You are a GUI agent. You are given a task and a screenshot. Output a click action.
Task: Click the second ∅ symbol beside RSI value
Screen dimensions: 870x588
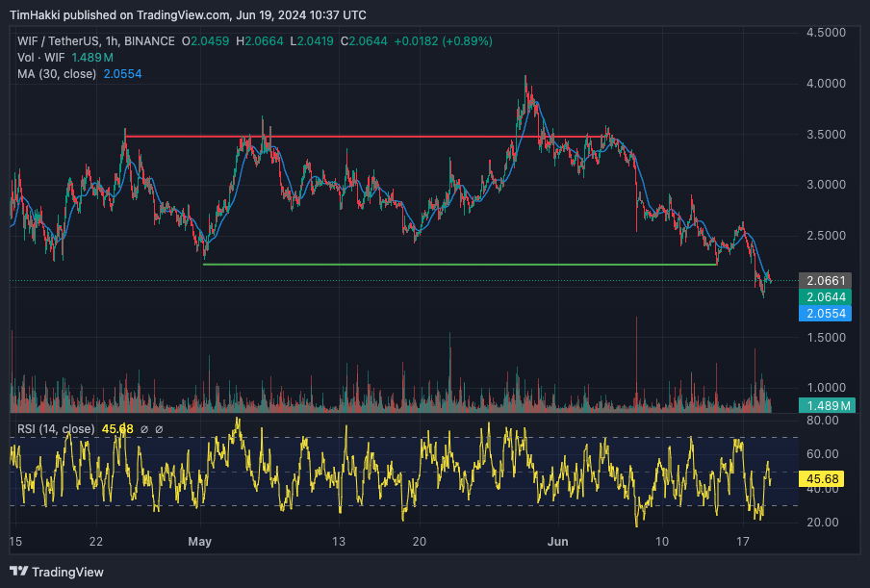point(159,429)
